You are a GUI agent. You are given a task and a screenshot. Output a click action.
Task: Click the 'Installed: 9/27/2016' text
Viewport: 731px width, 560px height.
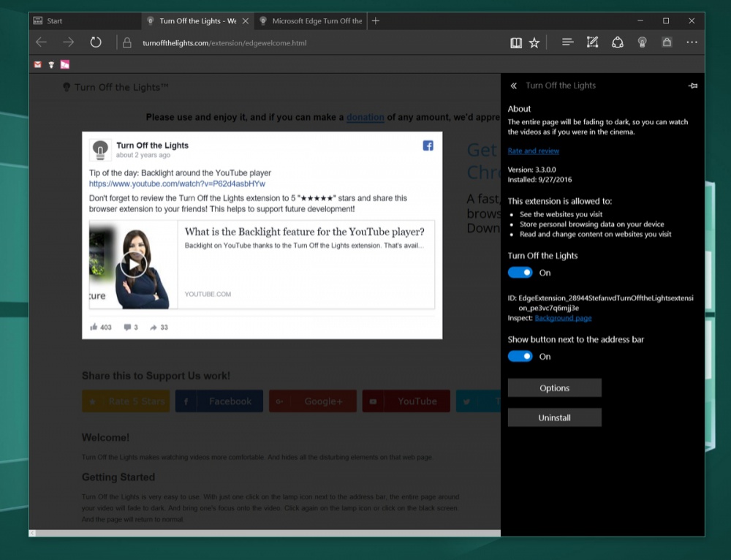(540, 180)
